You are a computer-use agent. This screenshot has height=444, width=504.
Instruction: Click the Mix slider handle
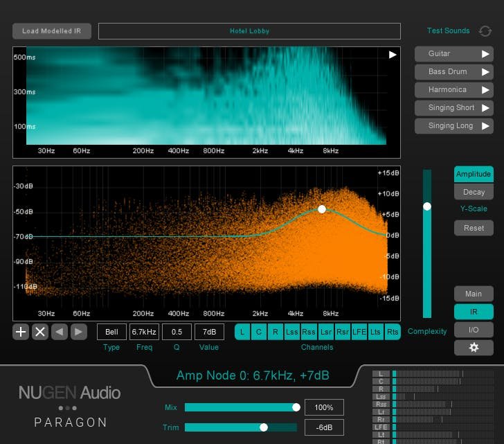point(296,407)
